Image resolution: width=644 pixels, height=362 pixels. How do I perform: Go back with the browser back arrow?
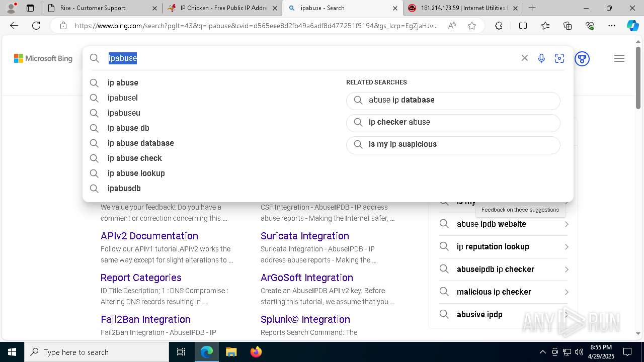pyautogui.click(x=14, y=26)
